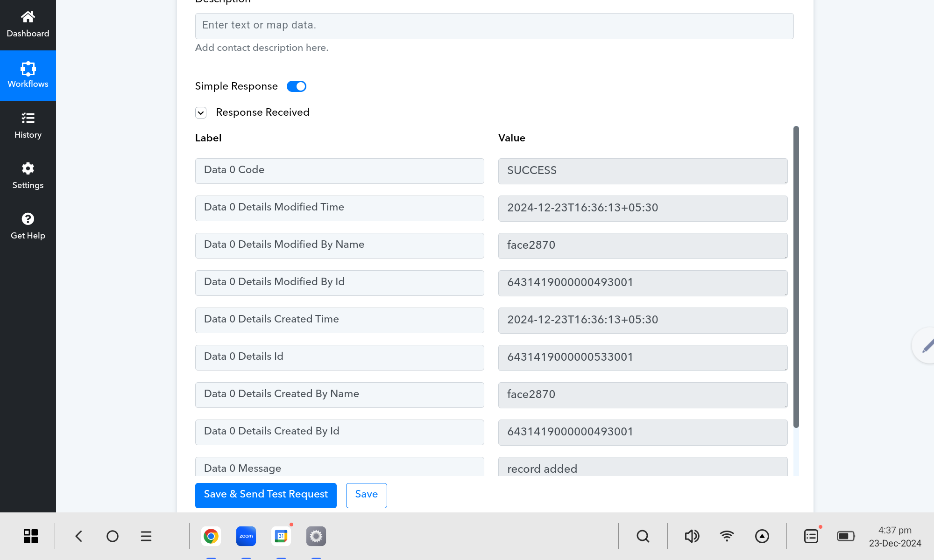Screen dimensions: 934x560
Task: Open the Settings gear in sidebar
Action: coord(28,168)
